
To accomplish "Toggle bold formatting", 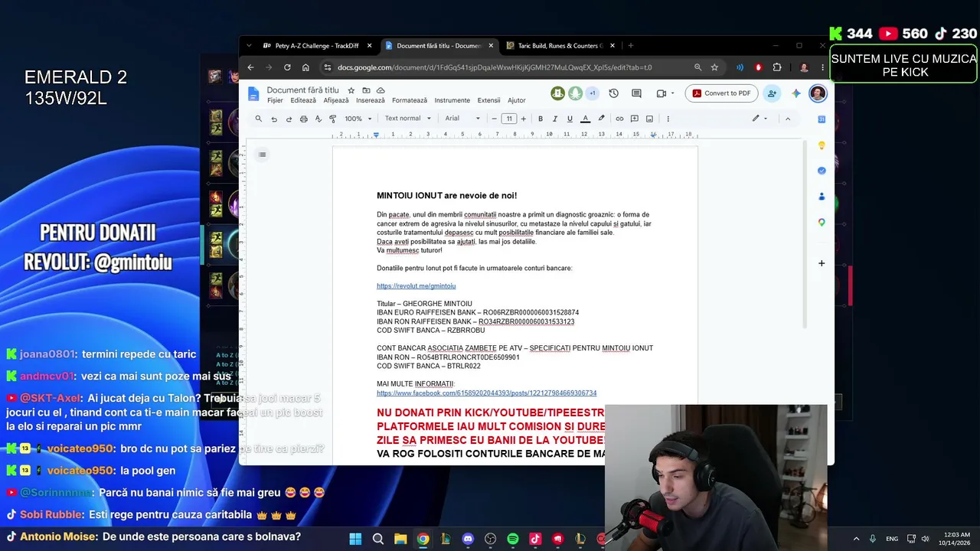I will click(x=541, y=119).
